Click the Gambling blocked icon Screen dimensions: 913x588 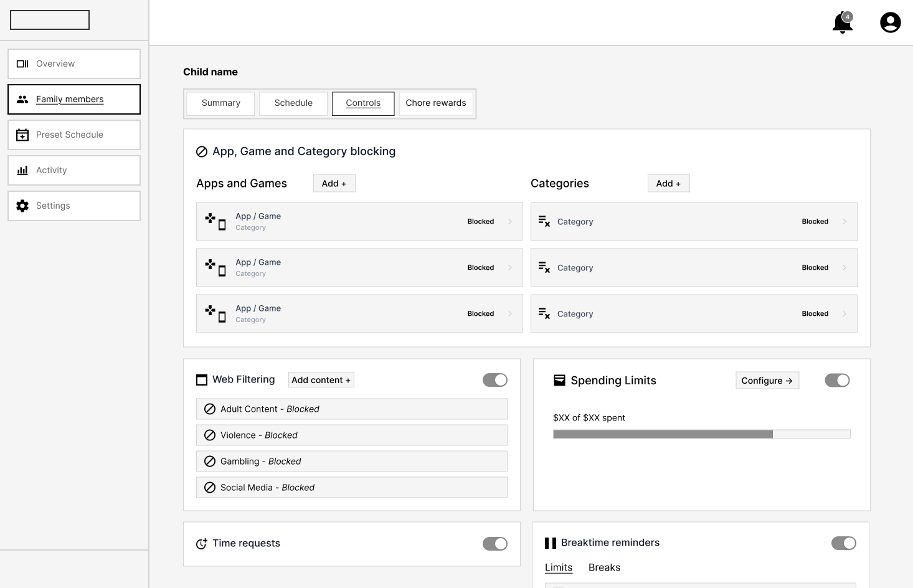coord(210,462)
